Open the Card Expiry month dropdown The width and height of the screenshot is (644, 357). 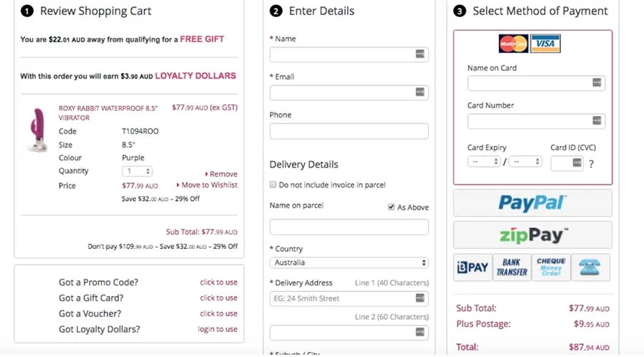tap(484, 162)
